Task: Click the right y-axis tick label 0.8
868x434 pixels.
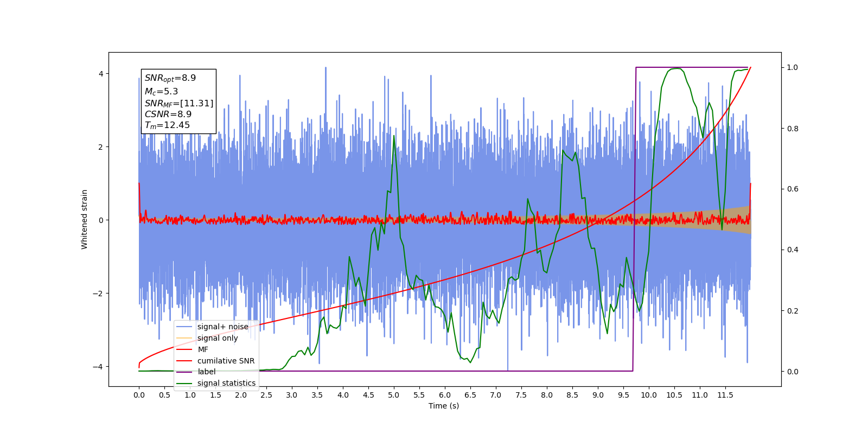Action: pos(793,129)
